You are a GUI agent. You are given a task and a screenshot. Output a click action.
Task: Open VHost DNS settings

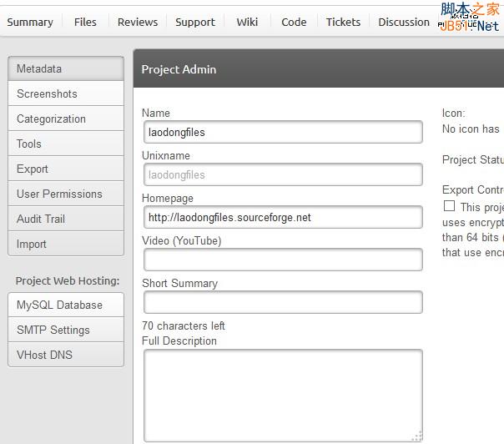[66, 355]
